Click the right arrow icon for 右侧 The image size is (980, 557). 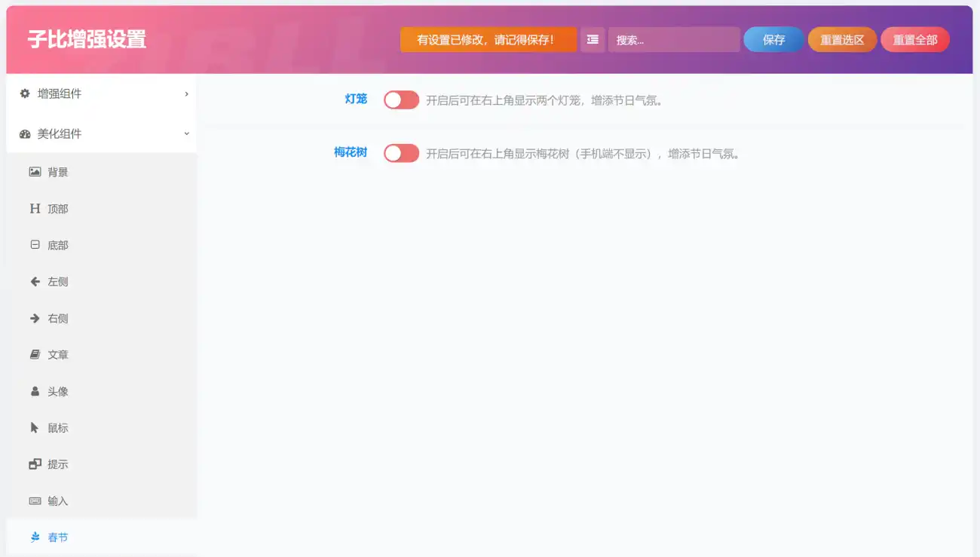point(35,318)
